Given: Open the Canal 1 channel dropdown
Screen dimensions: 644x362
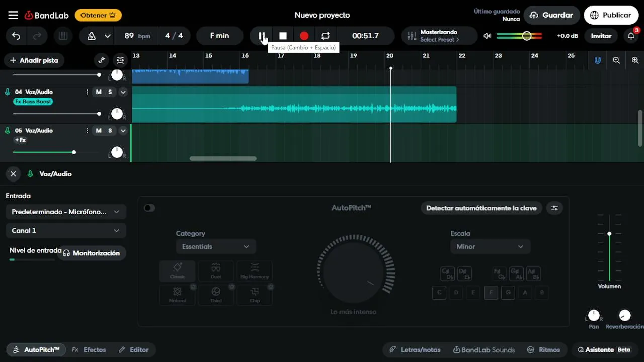Looking at the screenshot, I should (x=66, y=231).
